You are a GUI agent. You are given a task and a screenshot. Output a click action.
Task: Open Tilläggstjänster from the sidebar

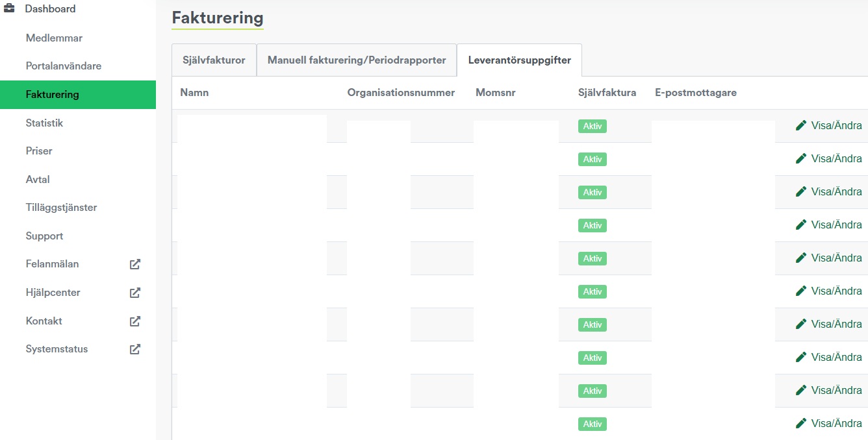61,208
